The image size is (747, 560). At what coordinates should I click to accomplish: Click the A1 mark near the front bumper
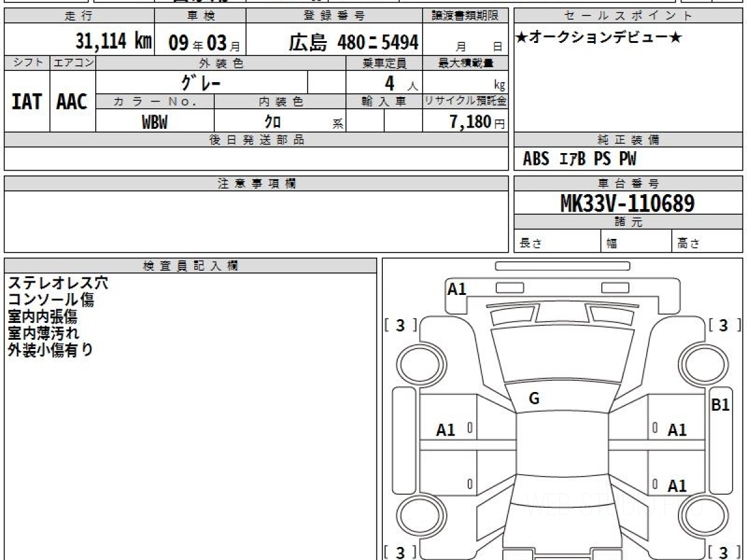tap(457, 289)
